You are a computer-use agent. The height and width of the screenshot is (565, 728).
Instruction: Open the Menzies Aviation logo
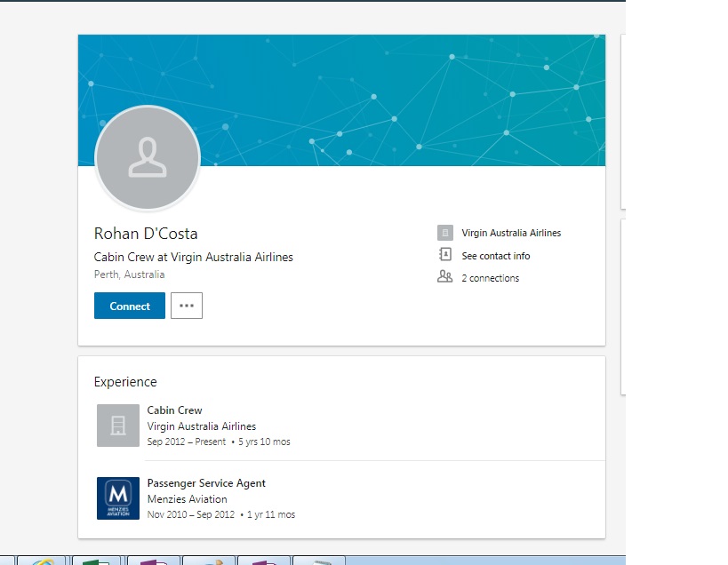pyautogui.click(x=118, y=498)
